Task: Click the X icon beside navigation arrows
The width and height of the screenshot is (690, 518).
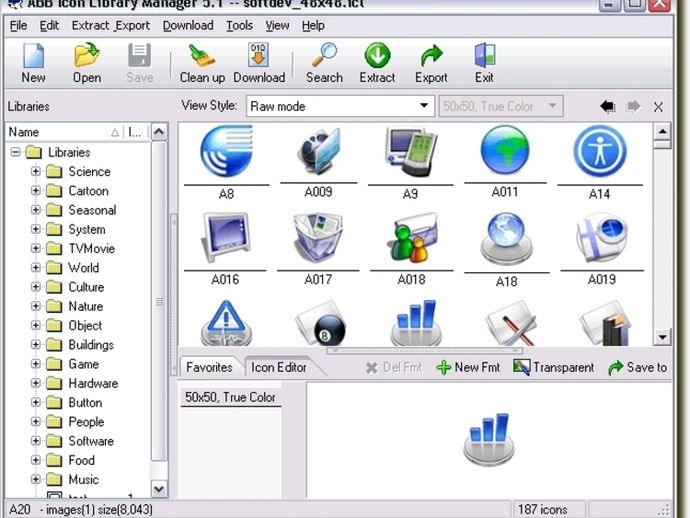Action: pyautogui.click(x=658, y=107)
